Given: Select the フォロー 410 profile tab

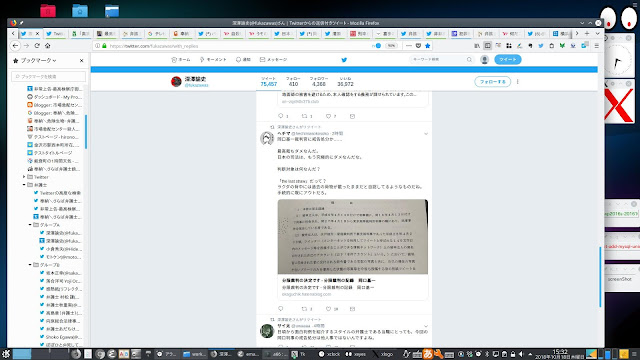Looking at the screenshot, I should 293,82.
